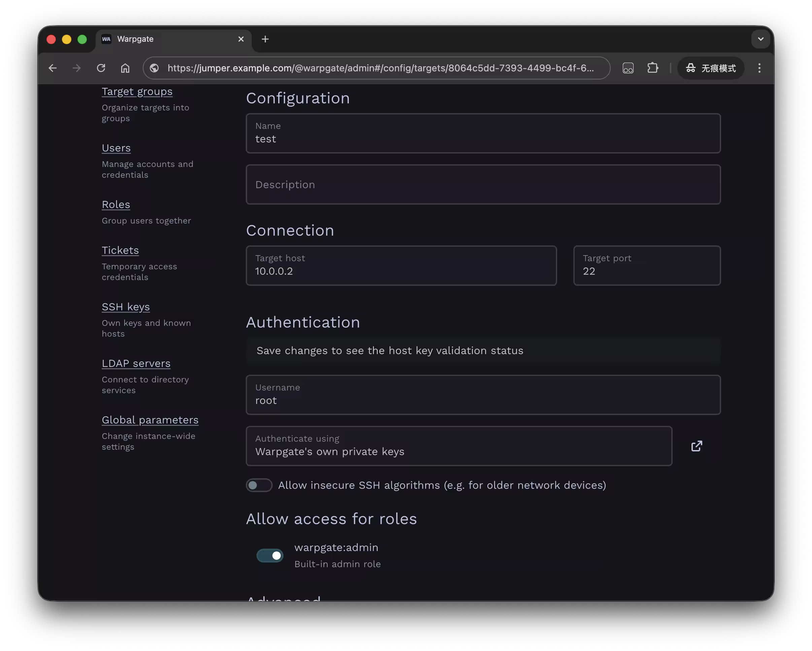Screen dimensions: 812x651
Task: Toggle warpgate:admin role access off
Action: [270, 556]
